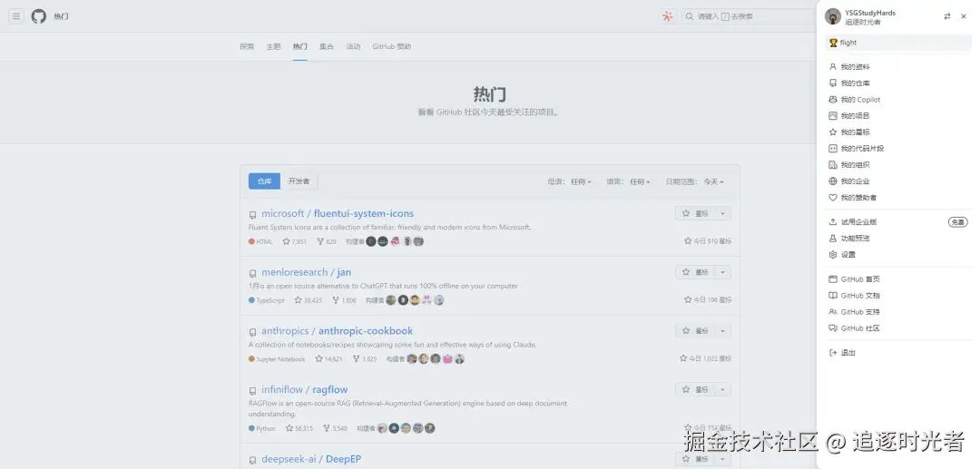The width and height of the screenshot is (980, 469).
Task: Switch to the 探索 tab
Action: [247, 47]
